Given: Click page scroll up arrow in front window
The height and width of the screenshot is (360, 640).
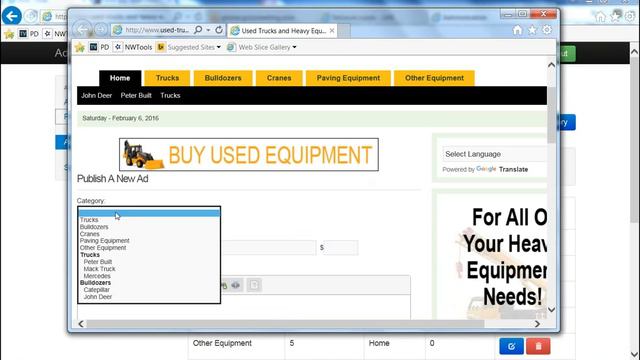Looking at the screenshot, I should tap(551, 65).
